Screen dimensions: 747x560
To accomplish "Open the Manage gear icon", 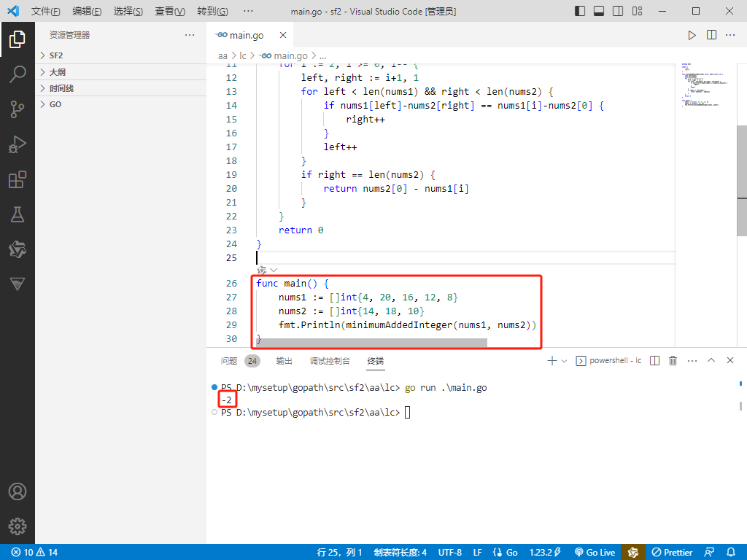I will (18, 526).
